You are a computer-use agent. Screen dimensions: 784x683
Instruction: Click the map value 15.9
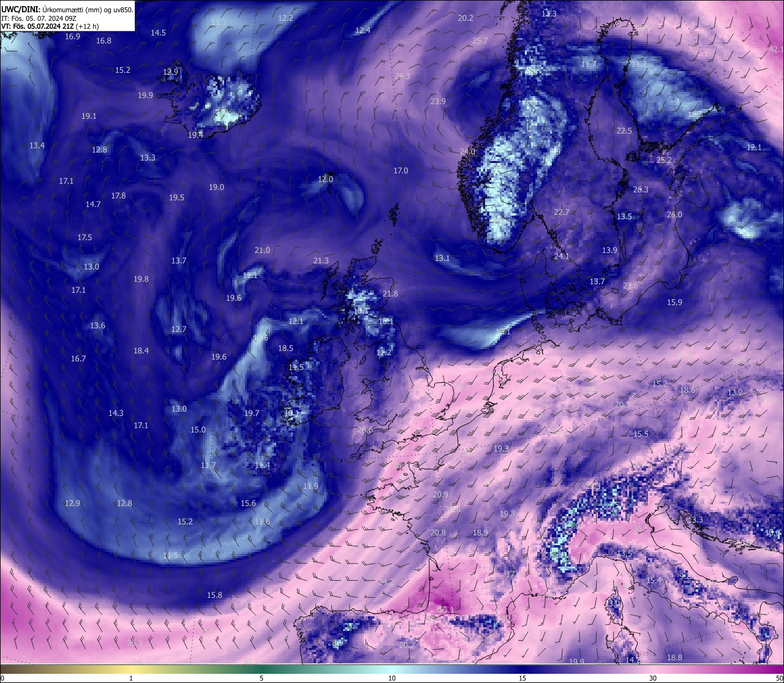[x=674, y=303]
